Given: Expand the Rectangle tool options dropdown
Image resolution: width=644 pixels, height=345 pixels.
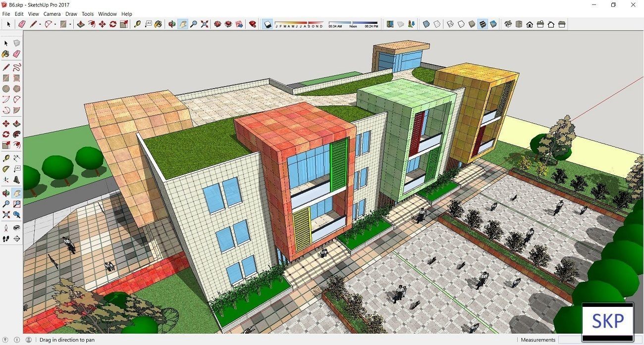Looking at the screenshot, I should pyautogui.click(x=70, y=24).
